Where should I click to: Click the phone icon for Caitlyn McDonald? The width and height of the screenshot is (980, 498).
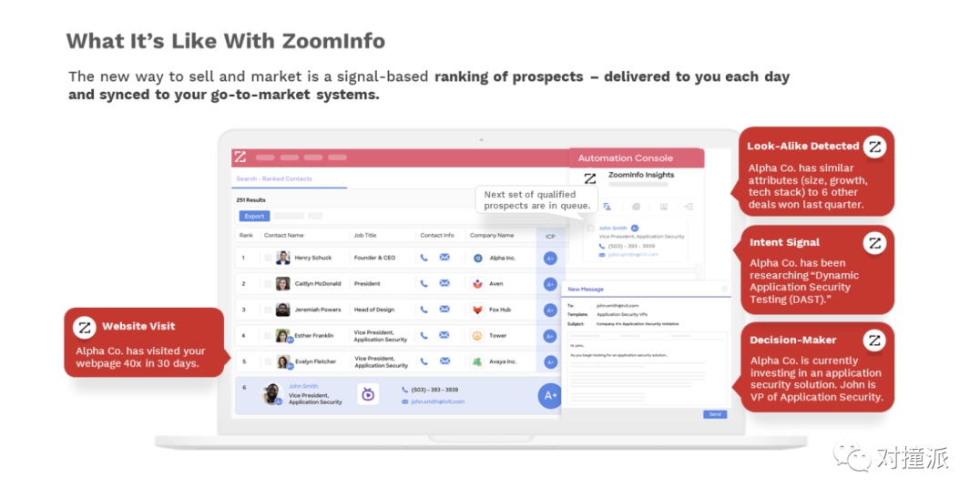(424, 284)
